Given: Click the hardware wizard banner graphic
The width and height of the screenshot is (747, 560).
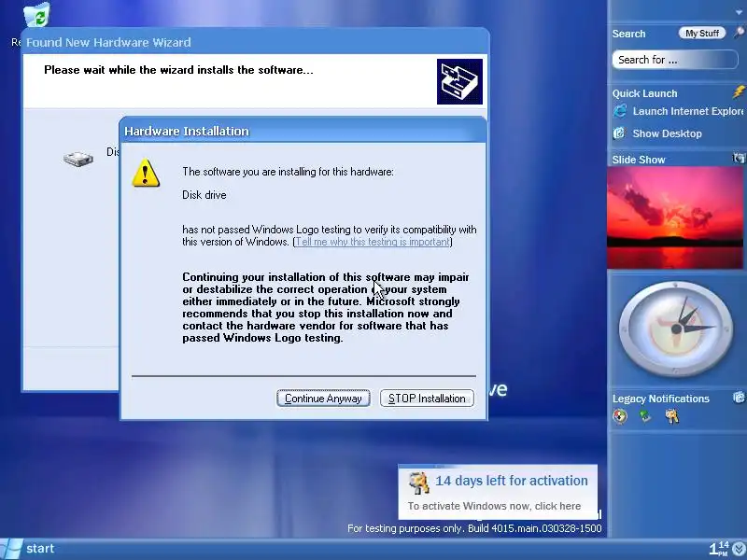Looking at the screenshot, I should (459, 81).
